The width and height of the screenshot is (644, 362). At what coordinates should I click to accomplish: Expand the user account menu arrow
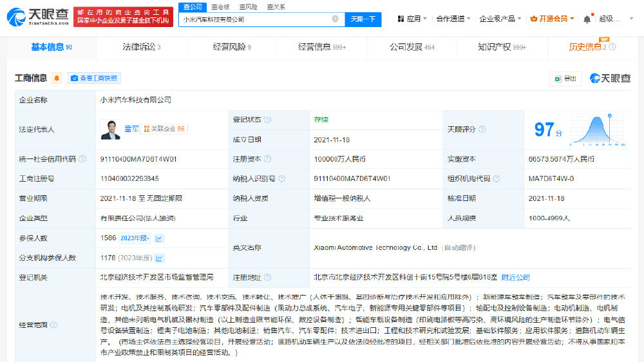pyautogui.click(x=631, y=19)
